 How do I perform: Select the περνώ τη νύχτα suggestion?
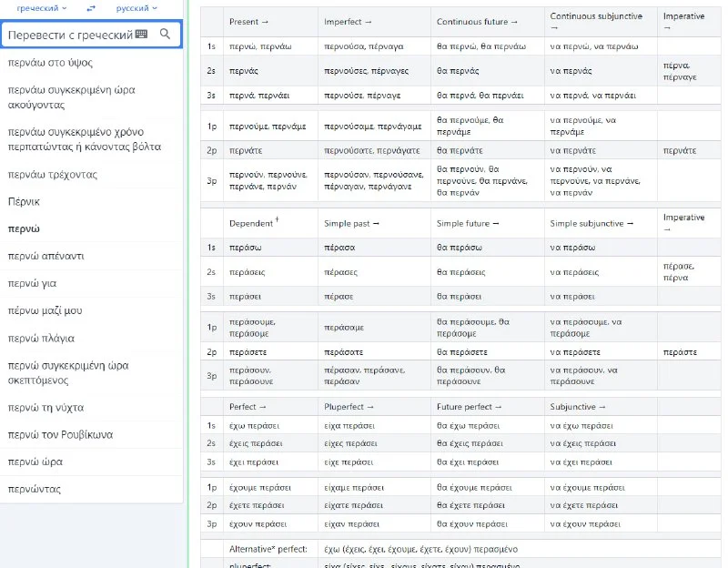coord(45,407)
